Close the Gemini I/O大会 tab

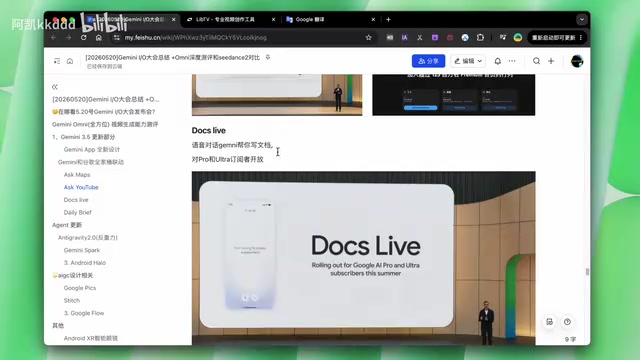[x=173, y=19]
